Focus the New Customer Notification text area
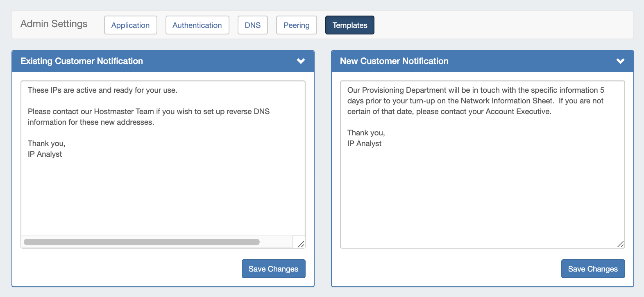This screenshot has height=297, width=644. pos(482,193)
